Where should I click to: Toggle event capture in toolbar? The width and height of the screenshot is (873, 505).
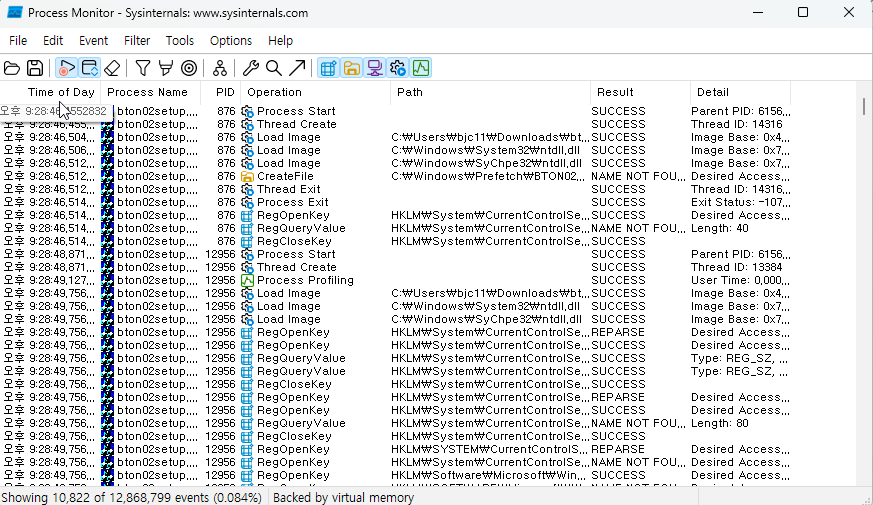click(x=66, y=68)
